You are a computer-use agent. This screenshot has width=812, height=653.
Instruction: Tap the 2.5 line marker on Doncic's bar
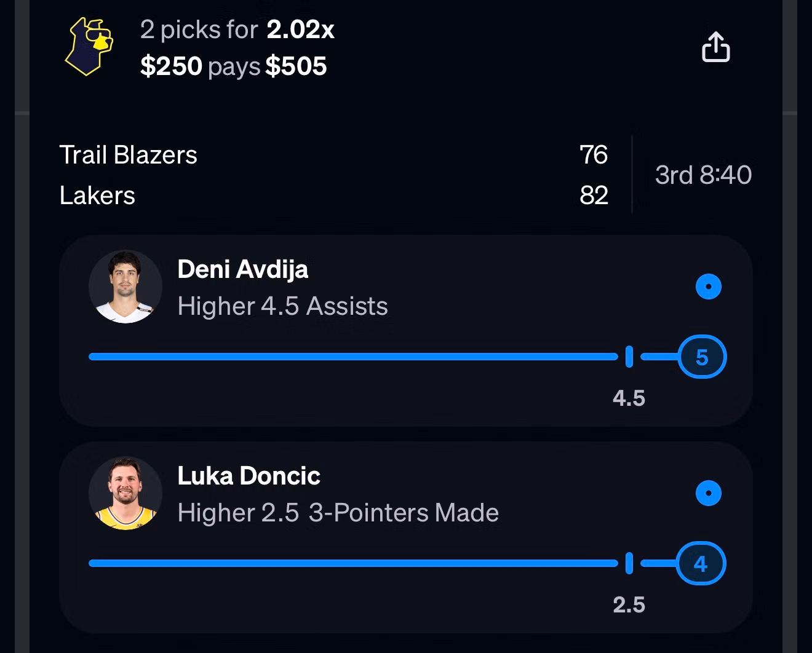pos(629,563)
